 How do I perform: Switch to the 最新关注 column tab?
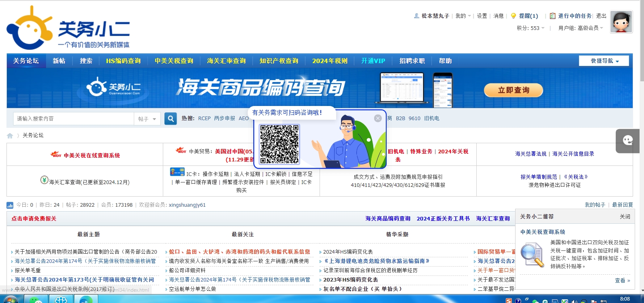point(243,235)
